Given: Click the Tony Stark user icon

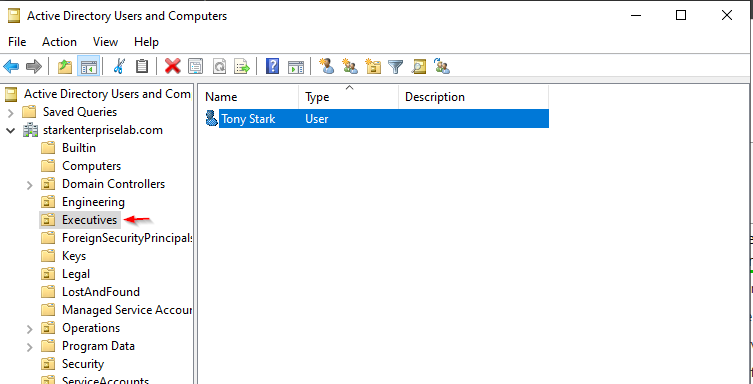Looking at the screenshot, I should pos(211,119).
